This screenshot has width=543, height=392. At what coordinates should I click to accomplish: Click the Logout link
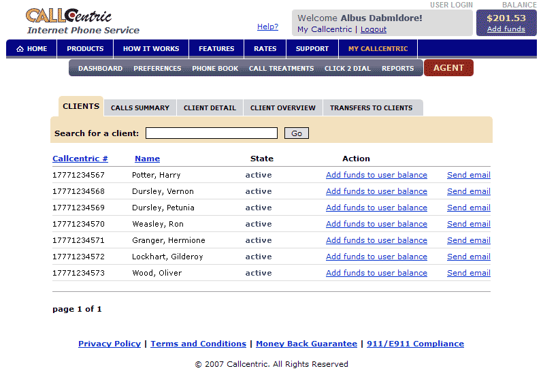pyautogui.click(x=374, y=29)
